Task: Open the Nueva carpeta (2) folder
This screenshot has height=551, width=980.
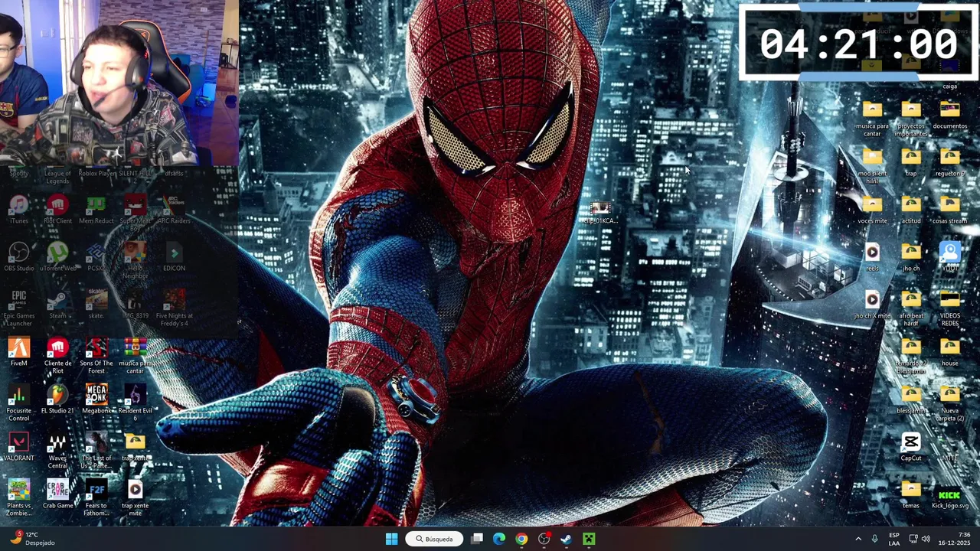Action: (949, 403)
